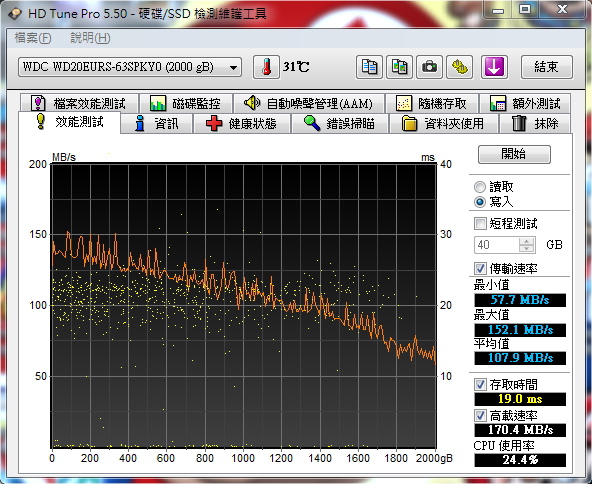This screenshot has height=484, width=592.
Task: Open the options gear icon
Action: click(x=459, y=67)
